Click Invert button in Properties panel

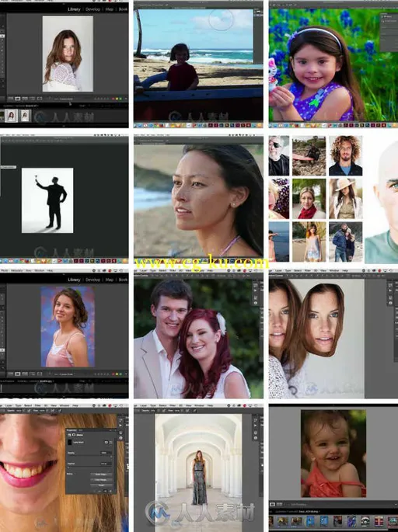(x=102, y=485)
